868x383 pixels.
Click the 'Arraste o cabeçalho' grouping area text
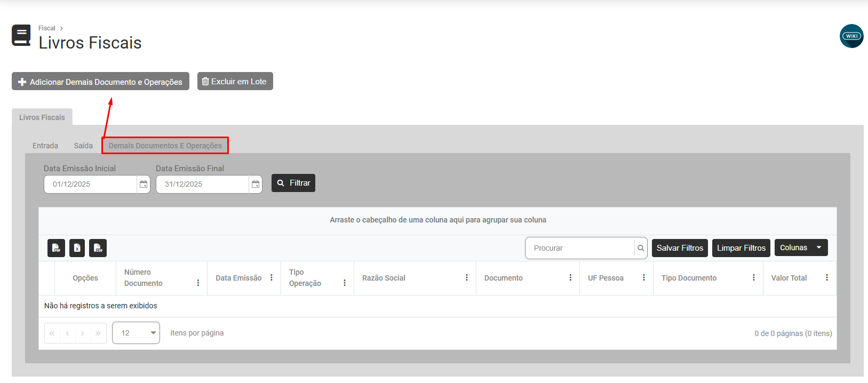438,220
